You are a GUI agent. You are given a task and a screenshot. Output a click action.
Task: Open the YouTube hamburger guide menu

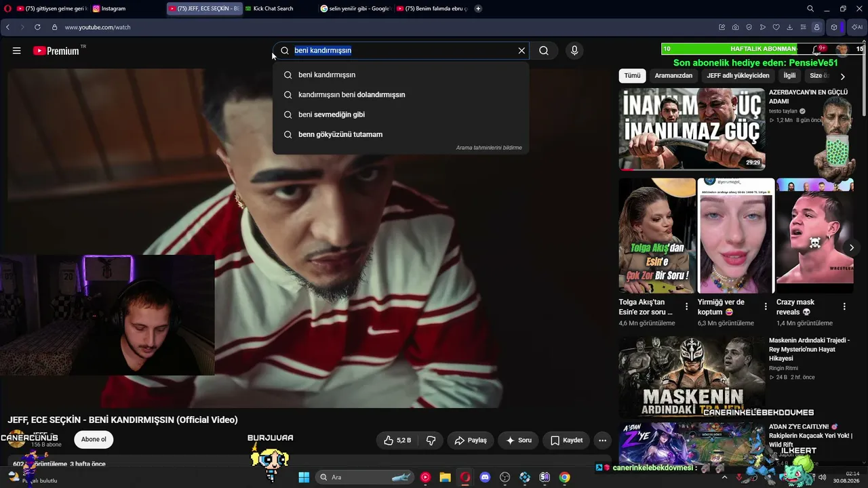(x=17, y=51)
